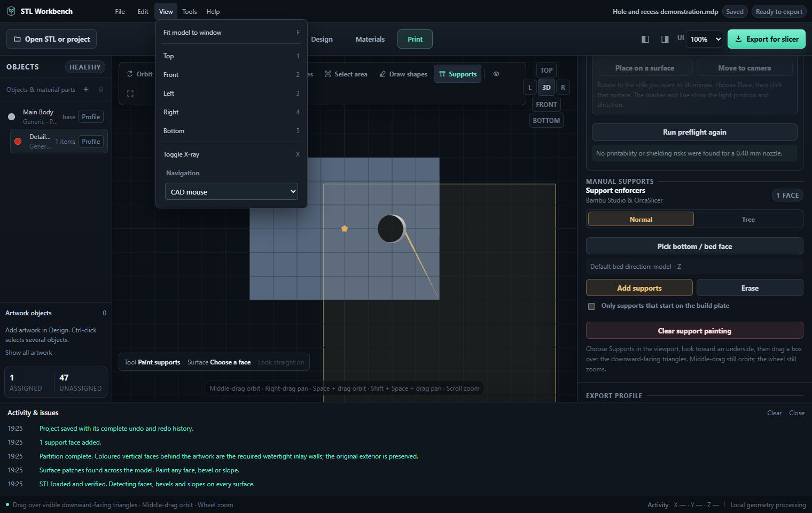Click the STL Workbench logo icon
Screen dimensions: 812x513
pos(11,11)
